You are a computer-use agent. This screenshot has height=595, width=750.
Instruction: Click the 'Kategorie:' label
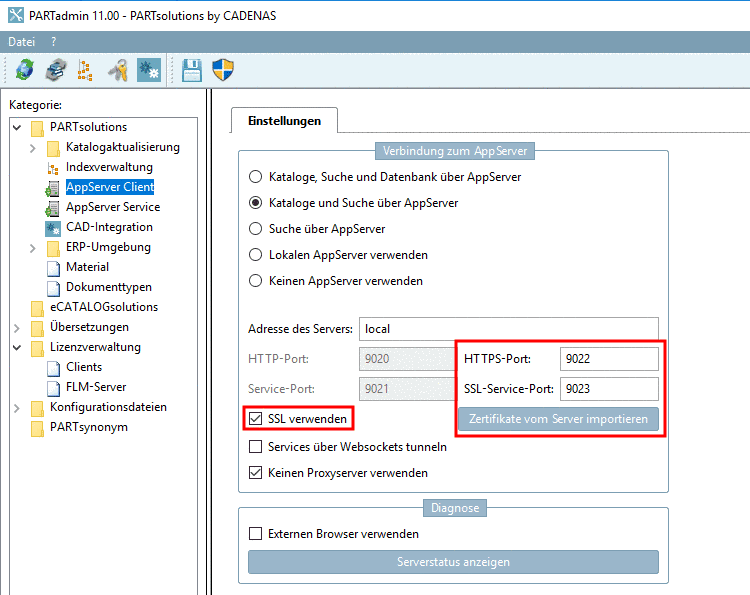(x=35, y=105)
